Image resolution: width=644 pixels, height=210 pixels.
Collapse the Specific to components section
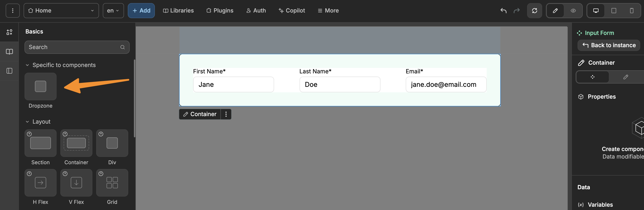pyautogui.click(x=28, y=65)
